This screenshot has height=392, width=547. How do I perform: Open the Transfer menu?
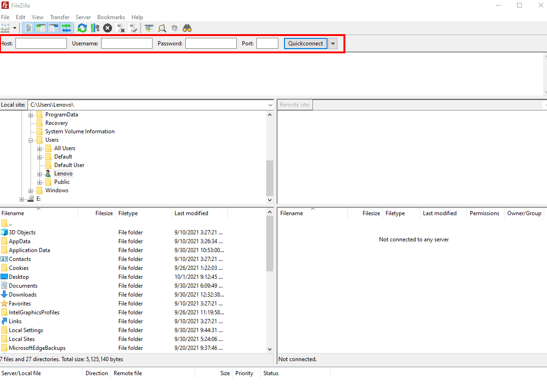coord(59,17)
